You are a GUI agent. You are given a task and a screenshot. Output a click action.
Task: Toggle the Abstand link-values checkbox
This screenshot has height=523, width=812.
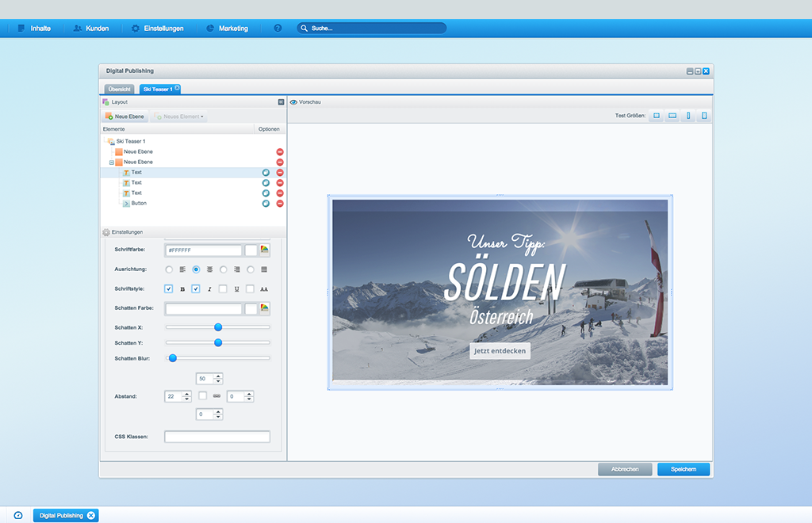202,395
